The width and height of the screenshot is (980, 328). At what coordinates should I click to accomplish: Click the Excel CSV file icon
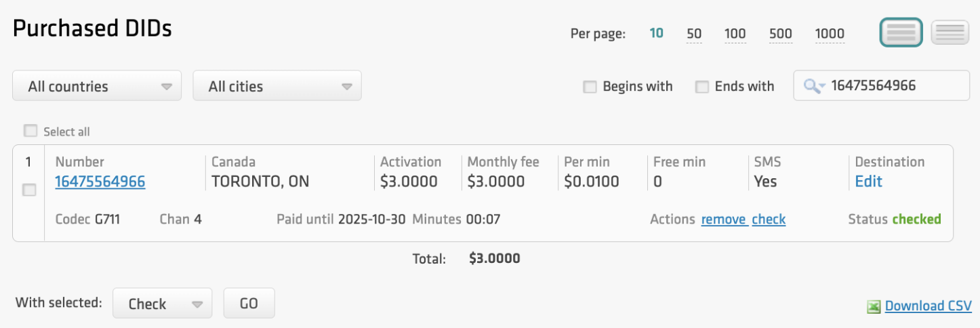coord(874,307)
